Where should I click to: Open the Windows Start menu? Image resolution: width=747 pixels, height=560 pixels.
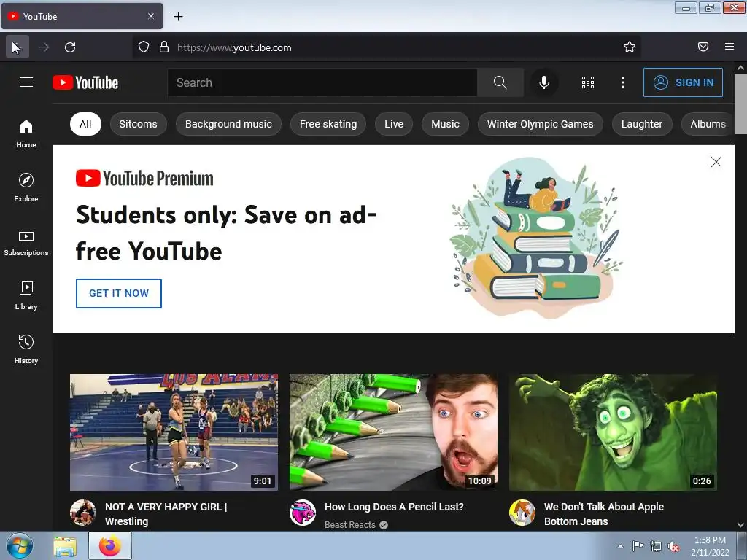tap(20, 545)
